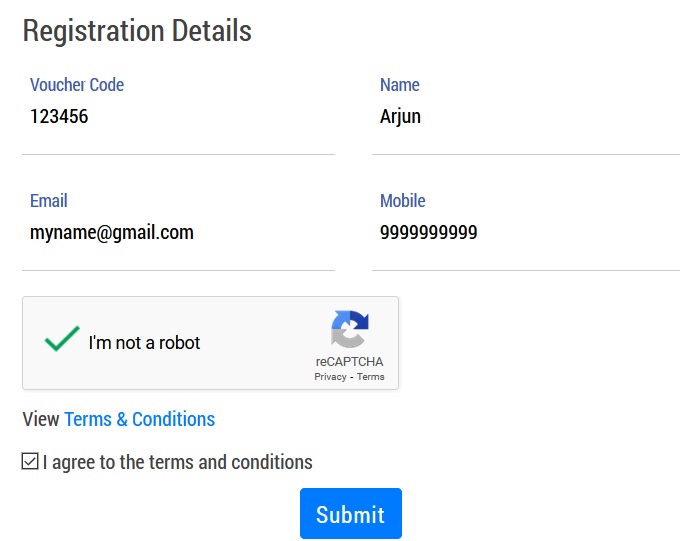This screenshot has height=541, width=680.
Task: Click the "I'm not a robot" label
Action: [x=144, y=343]
